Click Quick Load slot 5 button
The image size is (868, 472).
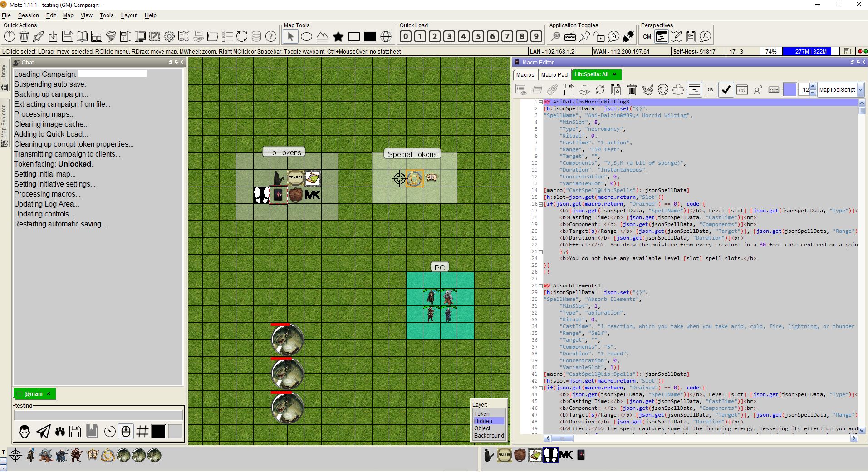478,36
